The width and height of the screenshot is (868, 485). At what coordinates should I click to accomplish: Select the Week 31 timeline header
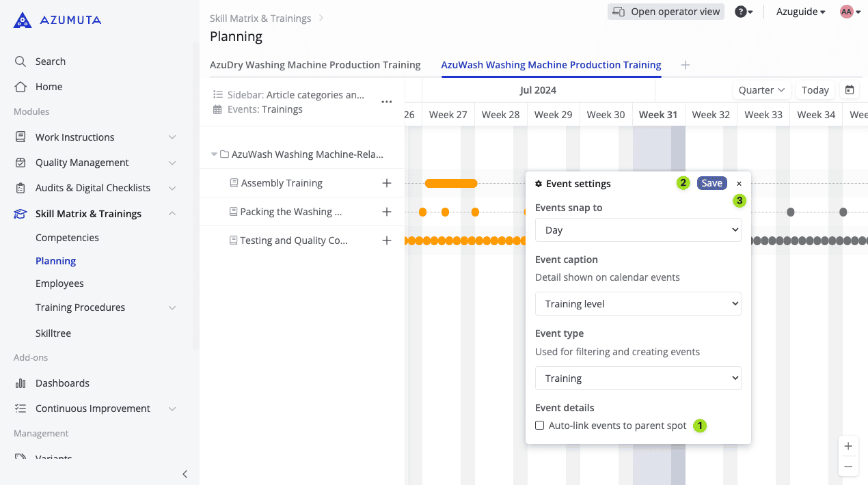658,115
